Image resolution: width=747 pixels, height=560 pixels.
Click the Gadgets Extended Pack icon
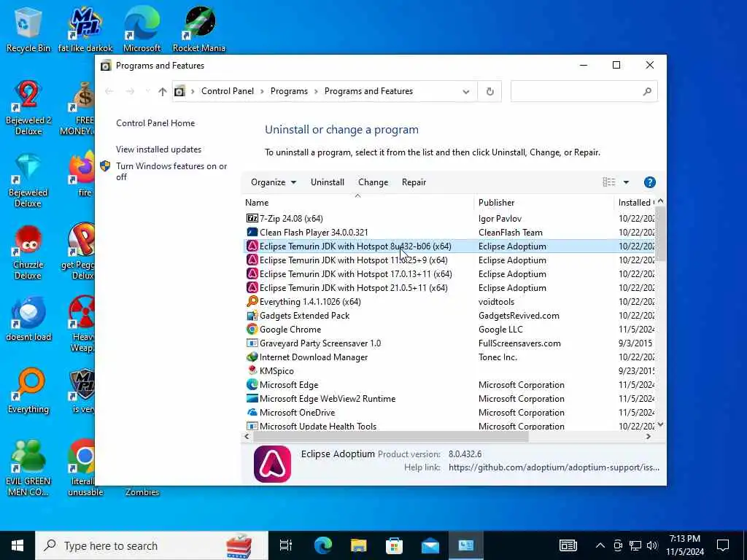click(252, 315)
